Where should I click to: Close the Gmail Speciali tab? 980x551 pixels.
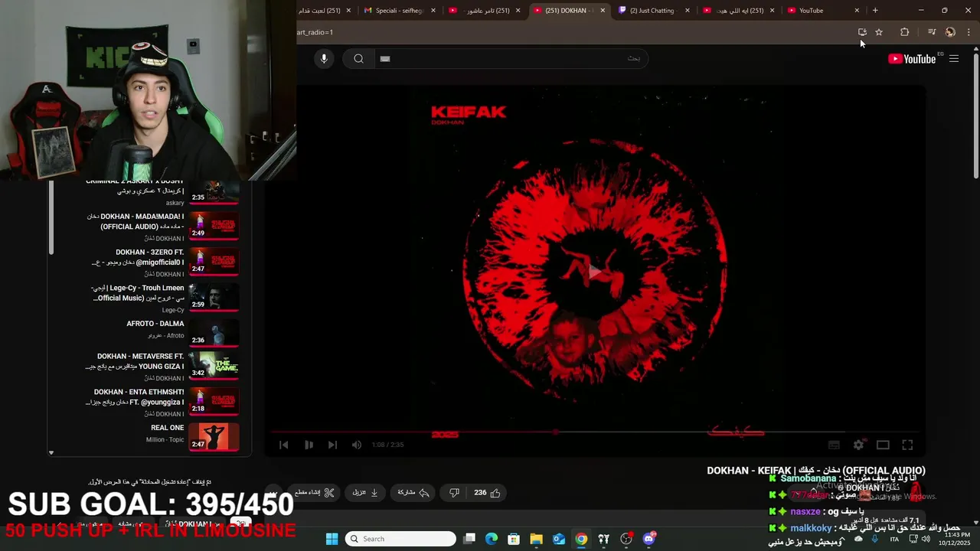coord(433,11)
